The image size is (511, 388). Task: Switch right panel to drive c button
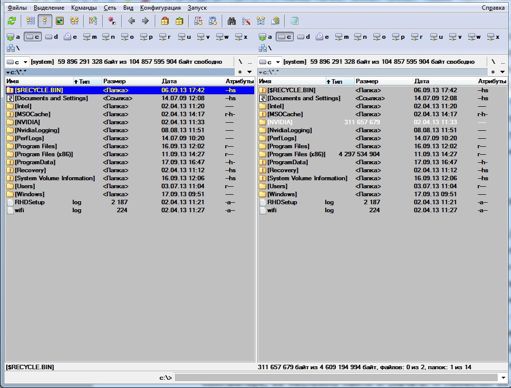pos(285,37)
